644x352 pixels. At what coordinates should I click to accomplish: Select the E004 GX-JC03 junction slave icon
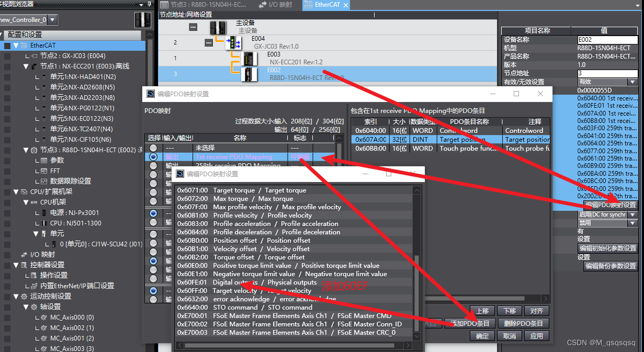pos(233,42)
